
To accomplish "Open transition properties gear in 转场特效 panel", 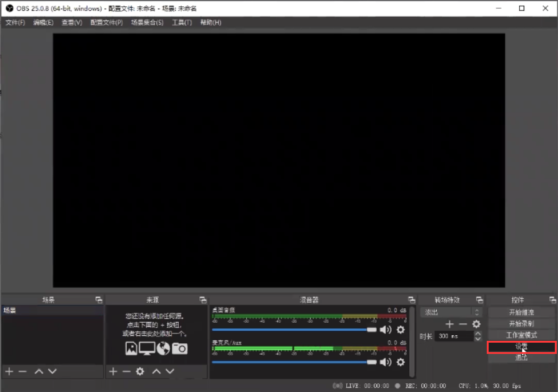I will [x=476, y=323].
